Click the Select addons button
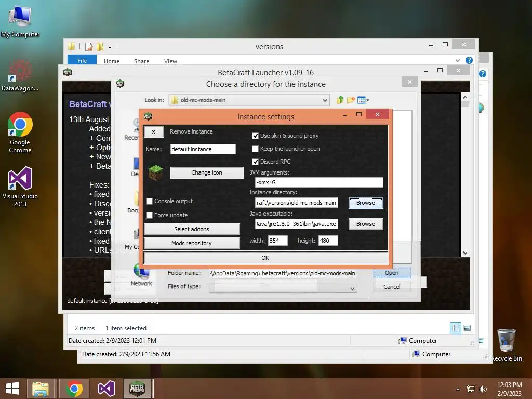Image resolution: width=532 pixels, height=399 pixels. 192,229
